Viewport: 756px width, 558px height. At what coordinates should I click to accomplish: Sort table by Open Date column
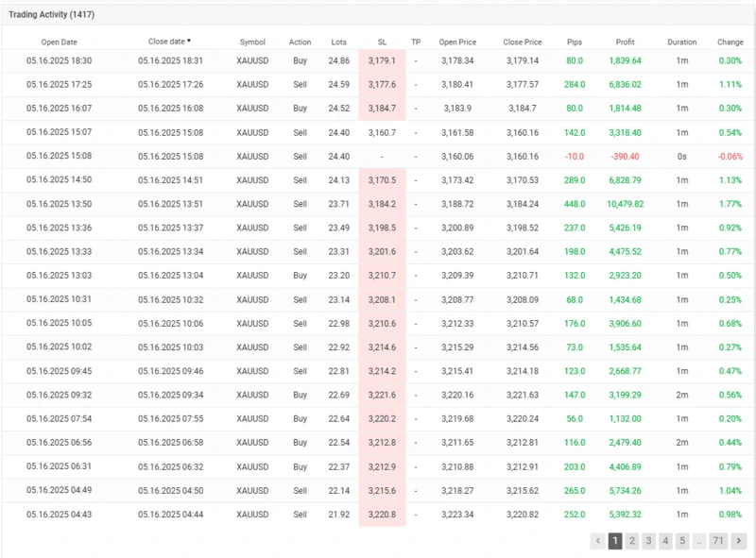59,42
